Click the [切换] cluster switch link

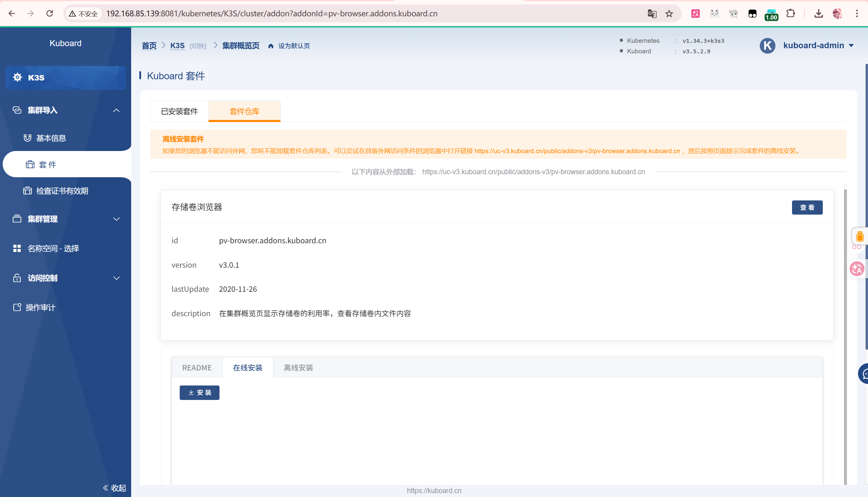[198, 46]
